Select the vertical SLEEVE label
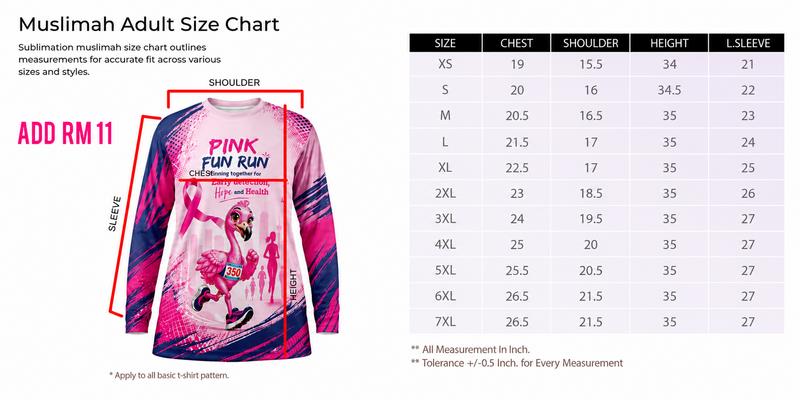The width and height of the screenshot is (800, 400). pyautogui.click(x=115, y=214)
